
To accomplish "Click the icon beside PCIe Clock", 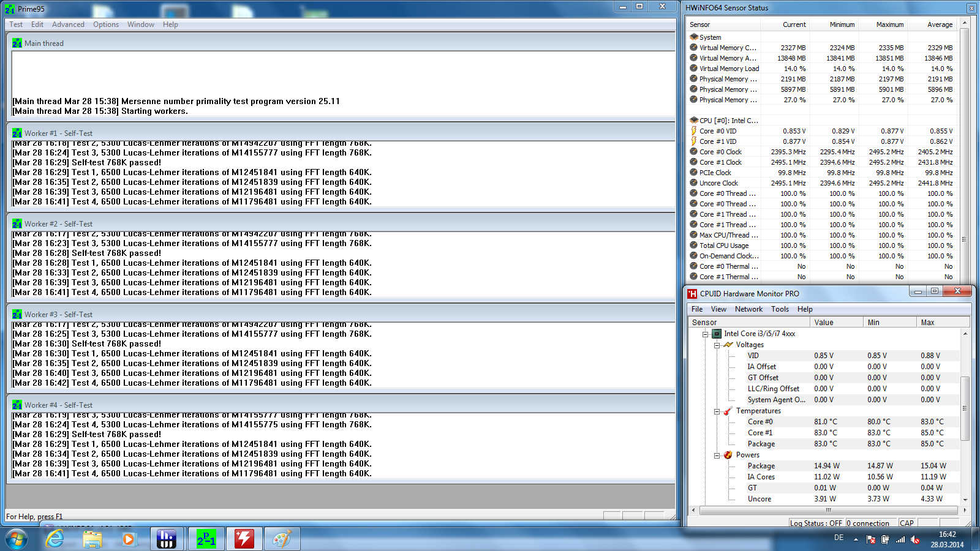I will (x=694, y=173).
